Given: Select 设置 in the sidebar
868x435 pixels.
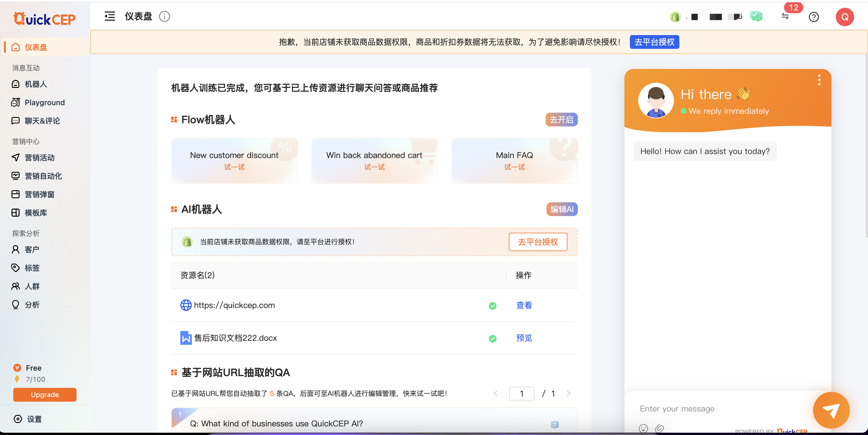Looking at the screenshot, I should click(x=34, y=419).
